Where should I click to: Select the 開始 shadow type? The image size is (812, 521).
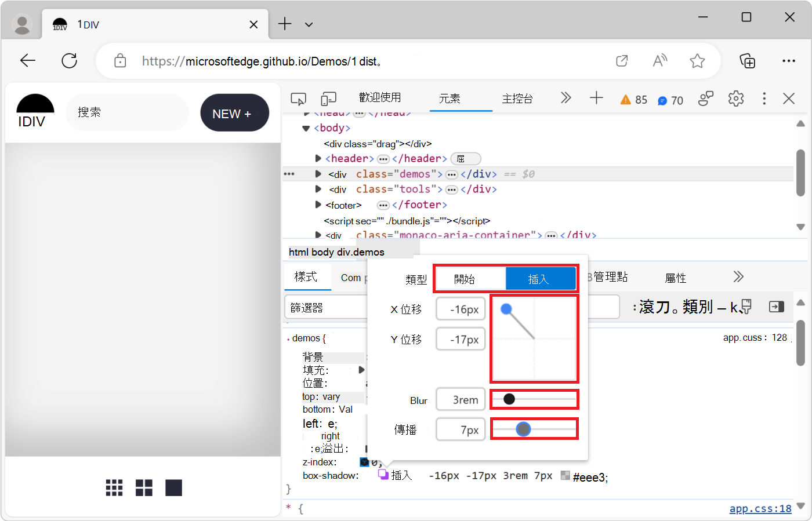coord(470,279)
